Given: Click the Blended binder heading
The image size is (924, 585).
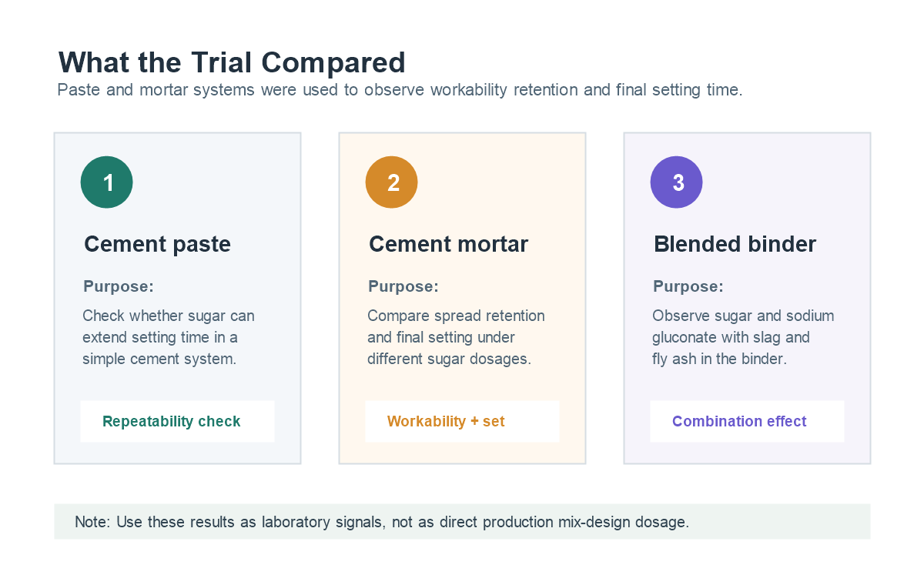Looking at the screenshot, I should tap(735, 244).
